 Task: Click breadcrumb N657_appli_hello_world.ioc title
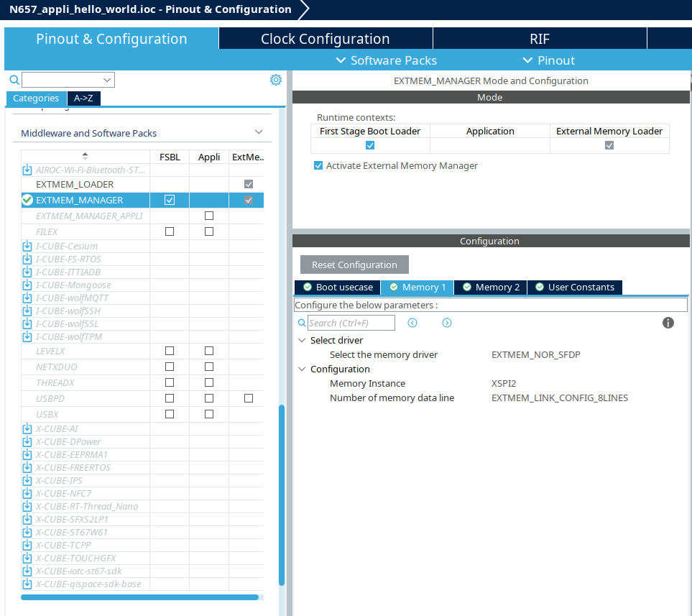[x=150, y=9]
